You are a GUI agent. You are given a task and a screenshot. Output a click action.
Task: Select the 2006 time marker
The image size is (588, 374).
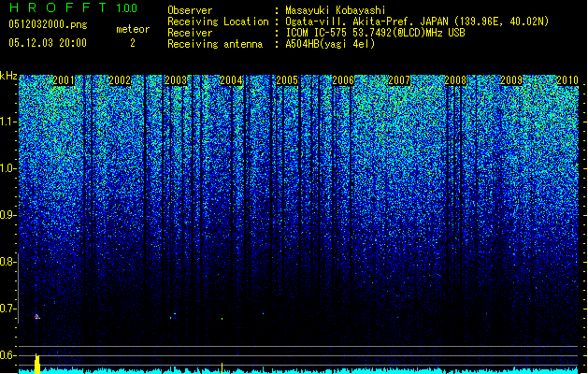[343, 80]
